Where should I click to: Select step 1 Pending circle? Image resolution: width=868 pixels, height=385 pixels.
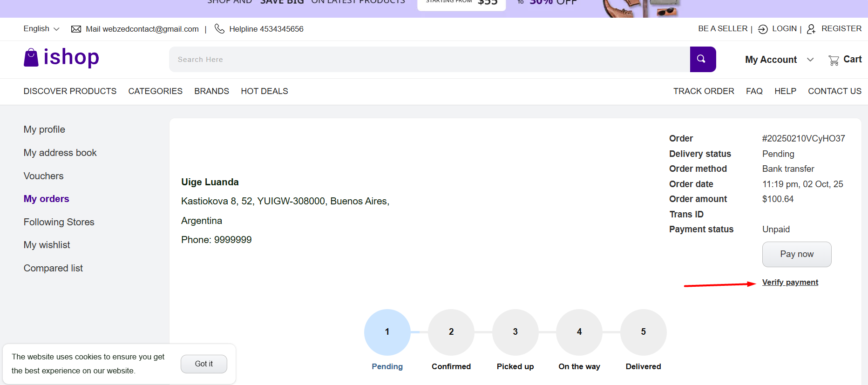pyautogui.click(x=387, y=332)
